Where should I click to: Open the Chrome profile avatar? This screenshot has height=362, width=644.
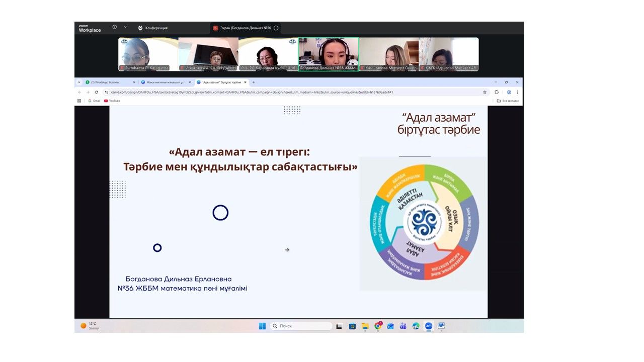pyautogui.click(x=509, y=93)
